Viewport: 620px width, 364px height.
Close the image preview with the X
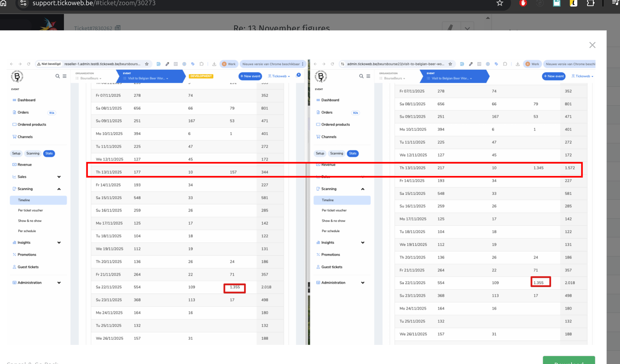click(592, 45)
